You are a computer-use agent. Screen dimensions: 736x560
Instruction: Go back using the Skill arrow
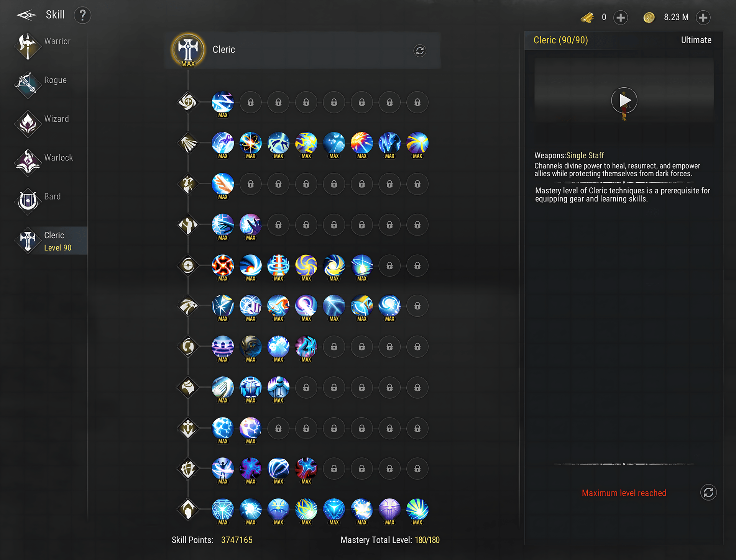tap(26, 15)
